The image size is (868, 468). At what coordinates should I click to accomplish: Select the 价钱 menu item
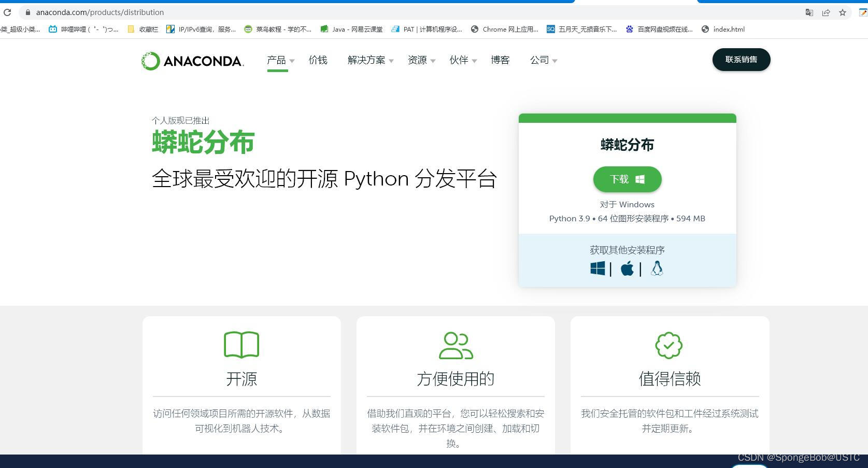[318, 60]
